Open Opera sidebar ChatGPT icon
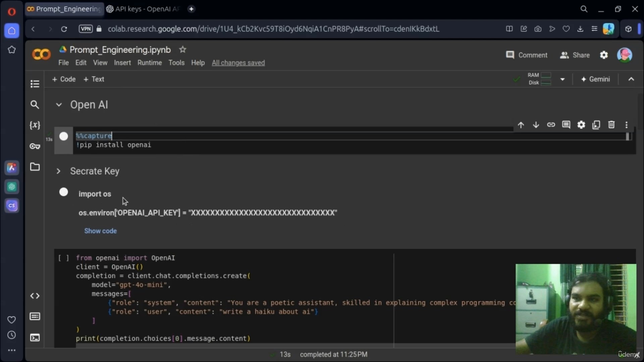The image size is (644, 362). [x=12, y=187]
